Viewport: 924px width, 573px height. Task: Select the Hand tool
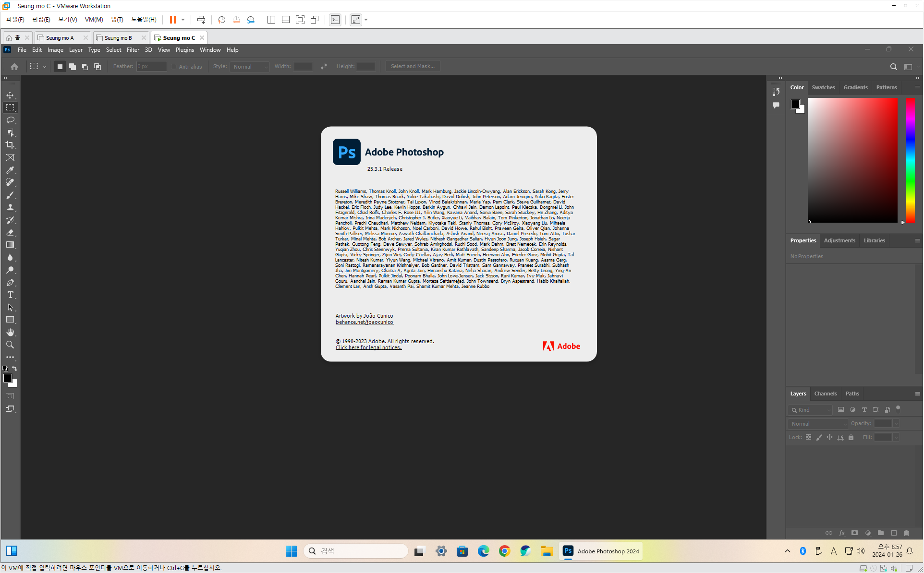pyautogui.click(x=10, y=332)
